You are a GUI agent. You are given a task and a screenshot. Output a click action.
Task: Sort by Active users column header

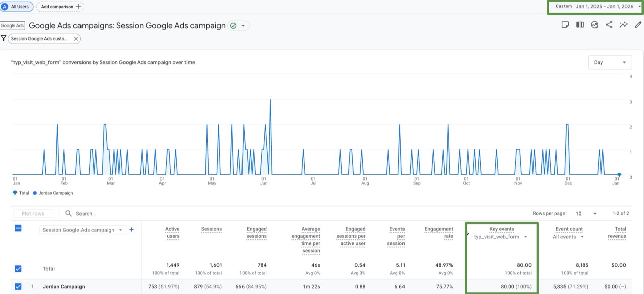click(x=172, y=232)
